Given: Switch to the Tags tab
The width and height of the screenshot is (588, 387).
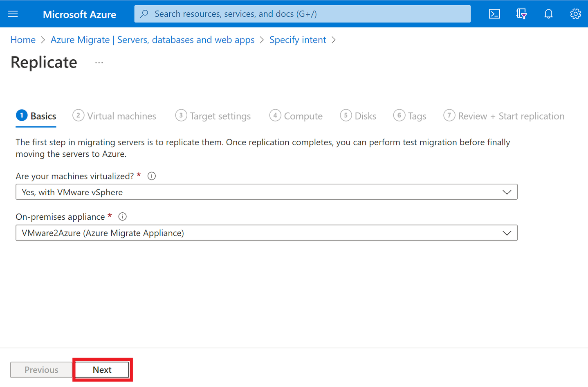Looking at the screenshot, I should pos(410,116).
